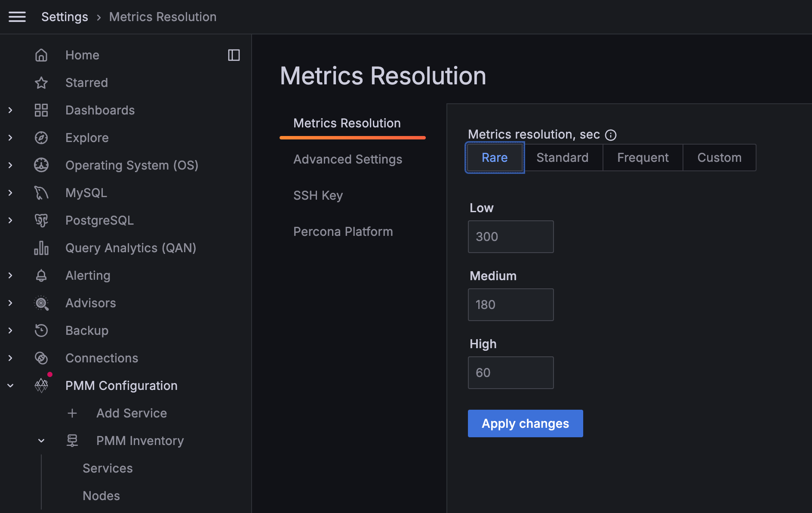Switch to the Advanced Settings tab
This screenshot has width=812, height=513.
click(348, 159)
